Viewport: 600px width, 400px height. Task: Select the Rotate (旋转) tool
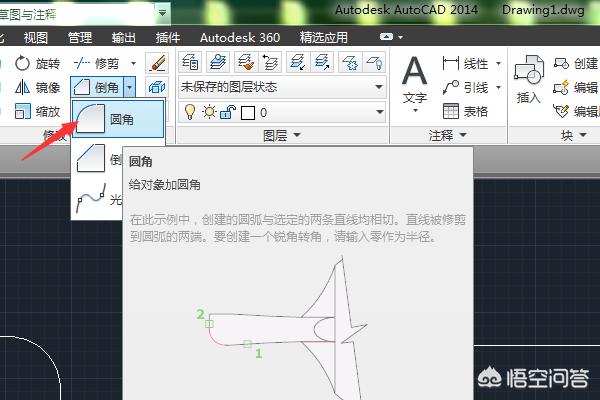(x=37, y=64)
